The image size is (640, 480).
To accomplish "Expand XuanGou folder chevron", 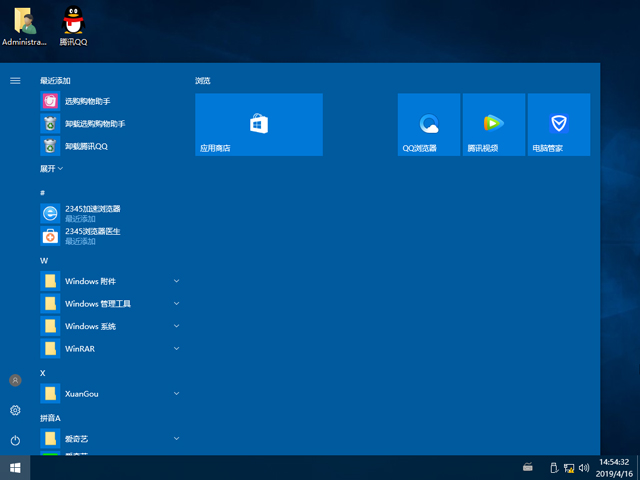I will pyautogui.click(x=177, y=393).
